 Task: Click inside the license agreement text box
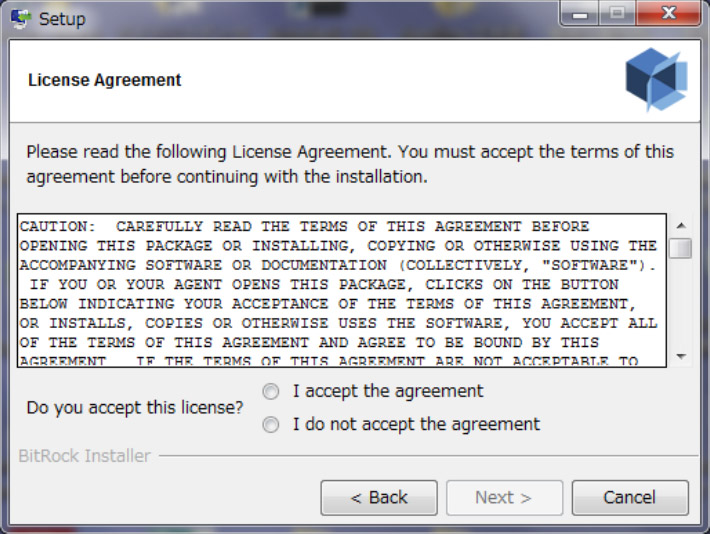click(x=340, y=290)
